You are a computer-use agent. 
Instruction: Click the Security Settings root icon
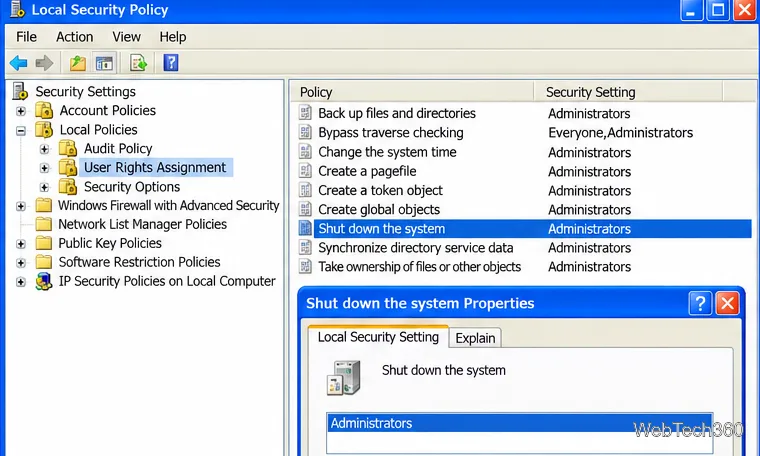pyautogui.click(x=20, y=91)
